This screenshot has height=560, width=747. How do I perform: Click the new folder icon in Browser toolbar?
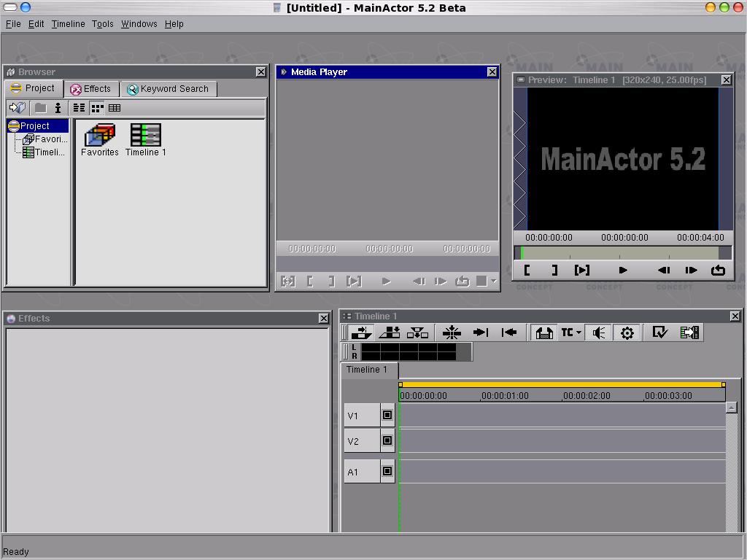tap(41, 108)
